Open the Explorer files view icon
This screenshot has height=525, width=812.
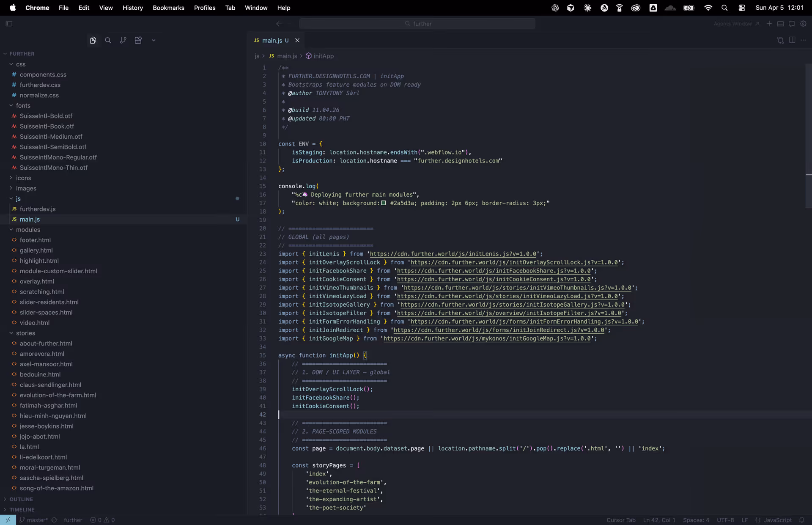click(93, 40)
